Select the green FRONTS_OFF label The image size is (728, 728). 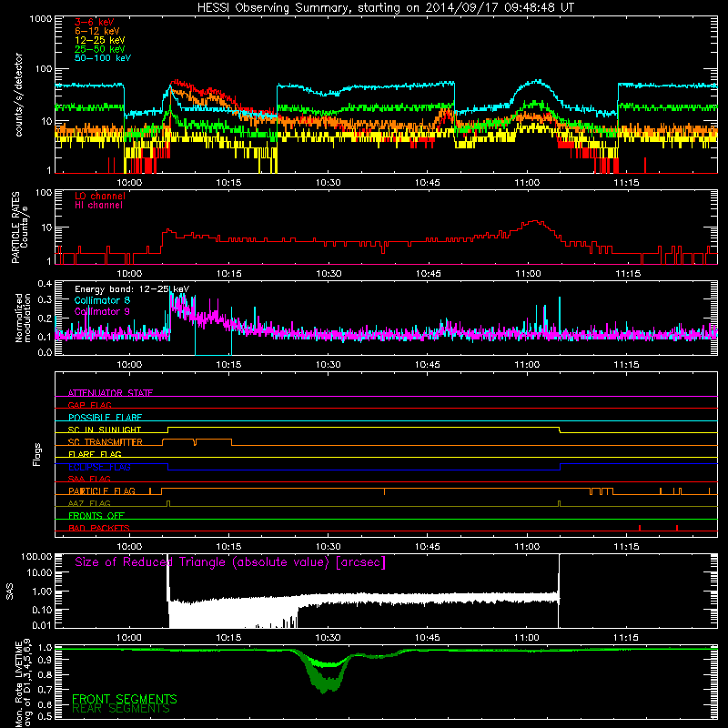pos(96,515)
